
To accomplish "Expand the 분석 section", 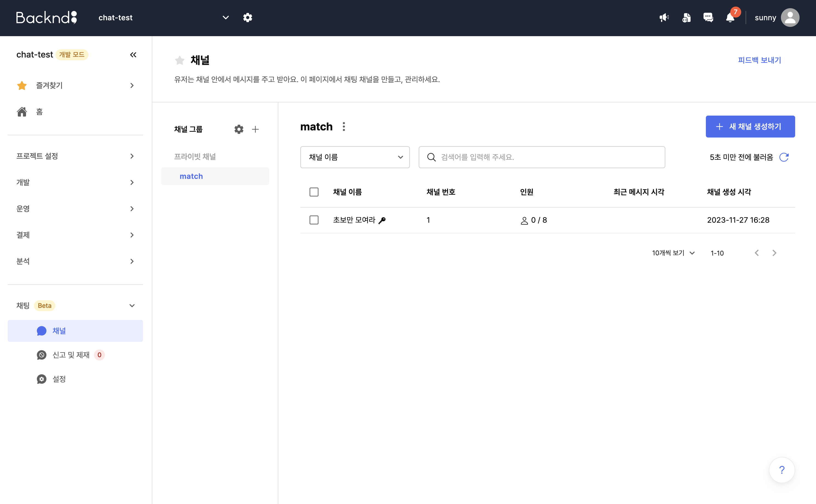I will [x=75, y=261].
